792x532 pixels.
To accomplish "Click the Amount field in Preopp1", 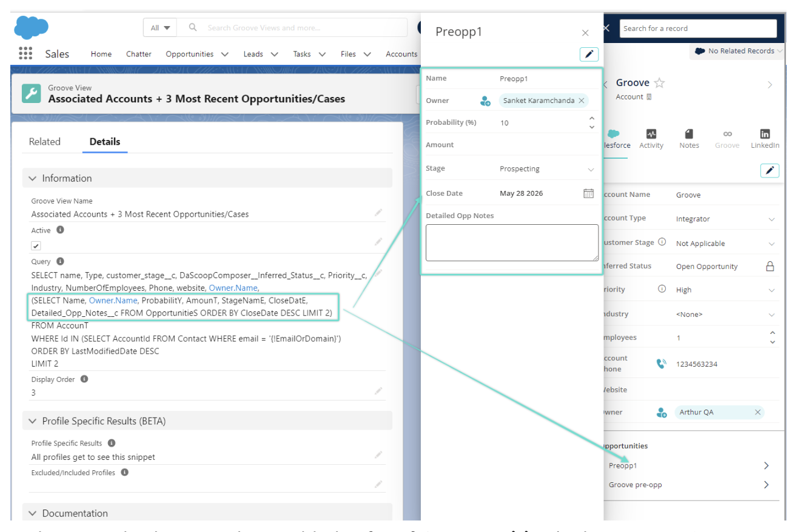I will pos(512,145).
